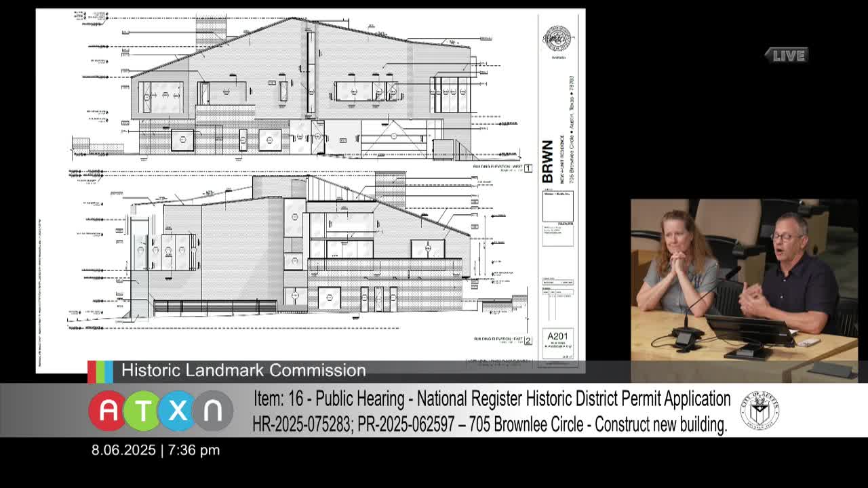
Task: Click the round seal atop drawing title block
Action: (x=557, y=38)
